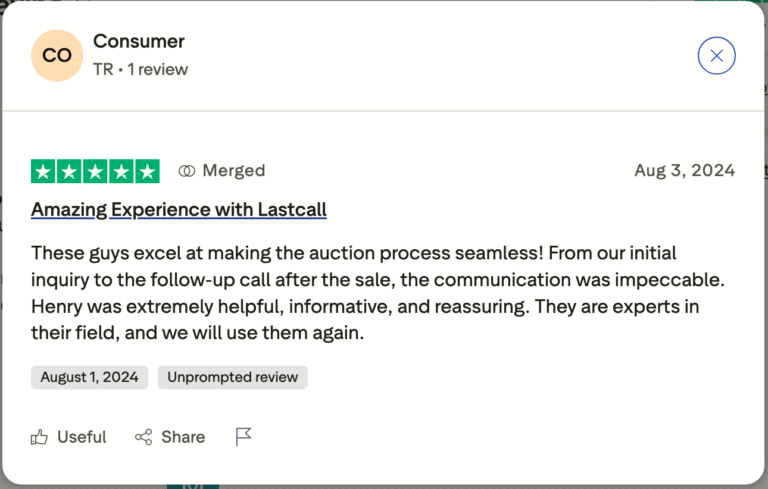Open the Consumer reviewer profile name
Viewport: 768px width, 489px height.
pos(139,42)
